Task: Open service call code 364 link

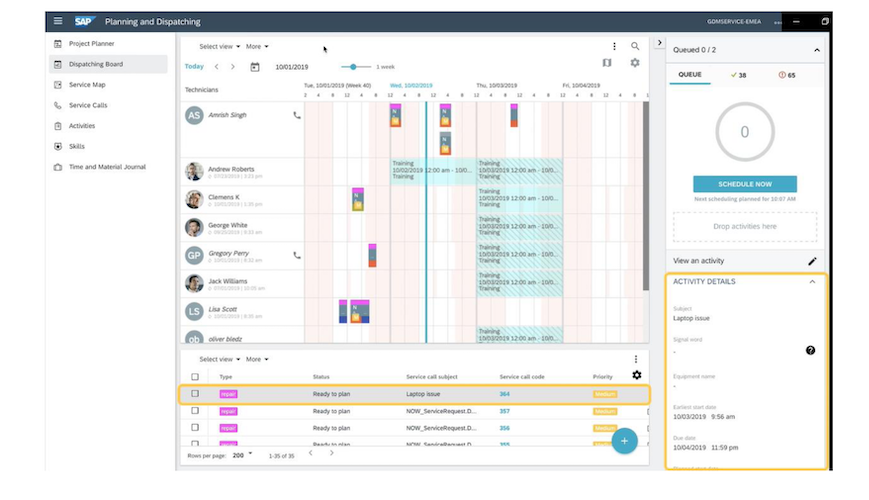Action: click(x=505, y=394)
